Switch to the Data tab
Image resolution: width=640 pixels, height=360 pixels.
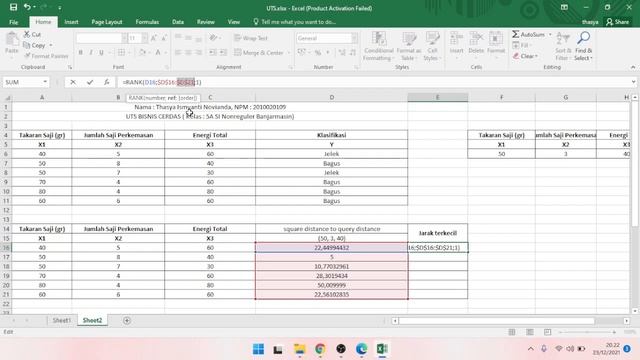pos(178,22)
